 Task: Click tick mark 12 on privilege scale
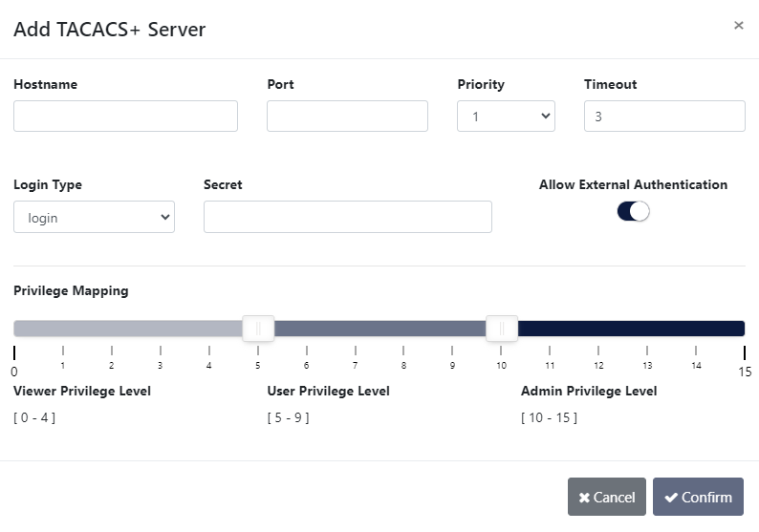[x=598, y=352]
